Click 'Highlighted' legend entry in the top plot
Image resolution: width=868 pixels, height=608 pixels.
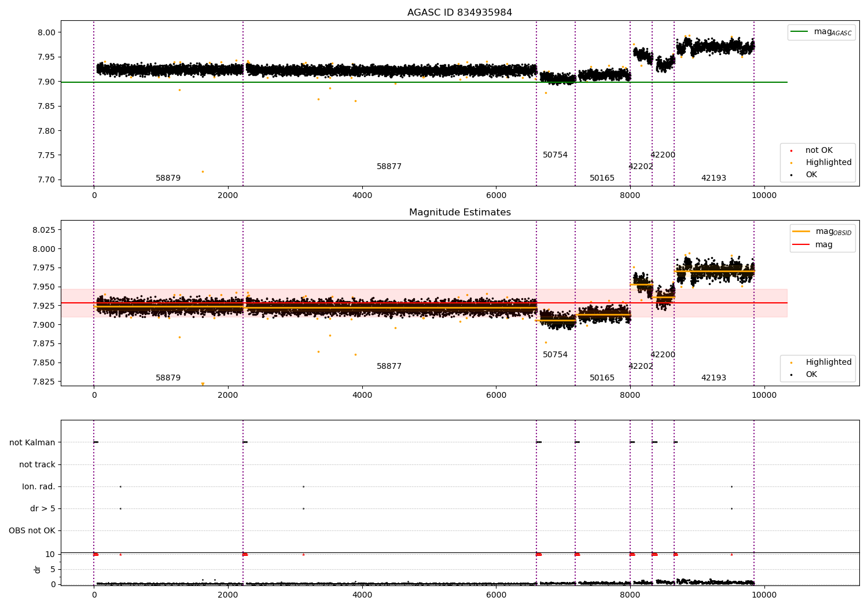point(828,163)
